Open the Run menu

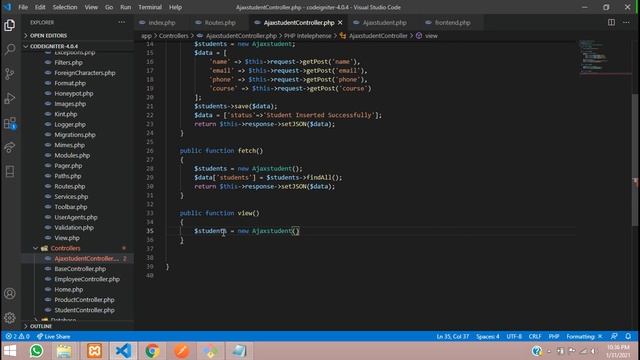[126, 7]
